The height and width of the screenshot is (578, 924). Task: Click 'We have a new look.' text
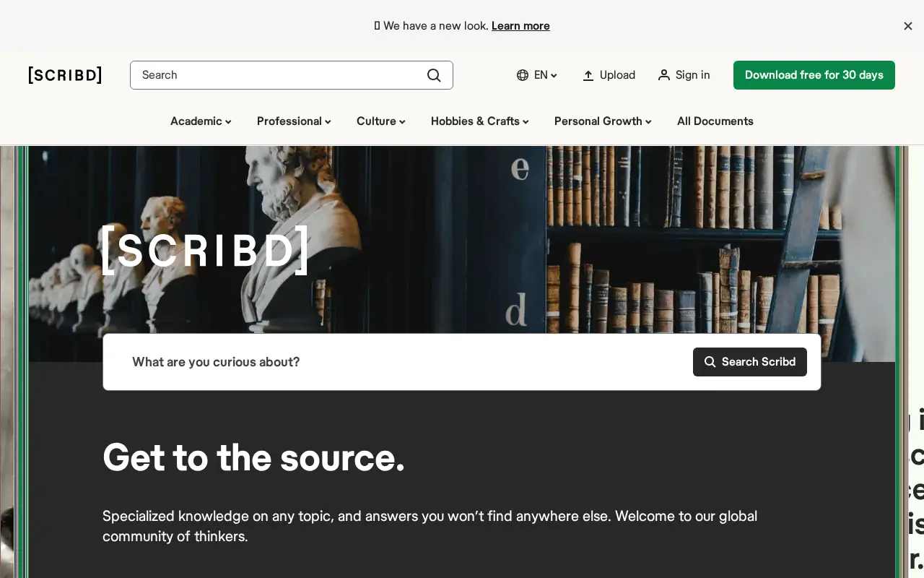coord(436,26)
